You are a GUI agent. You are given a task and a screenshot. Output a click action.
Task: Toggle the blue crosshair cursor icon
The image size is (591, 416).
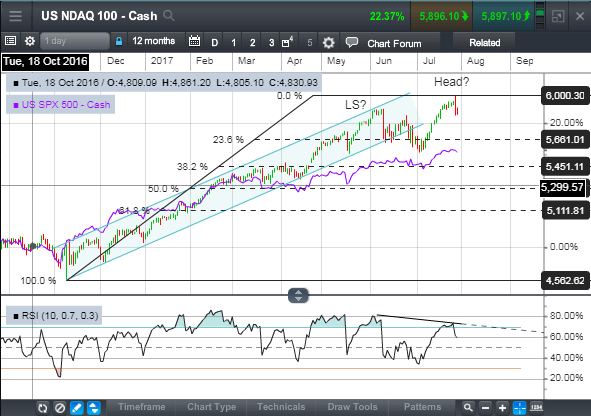[x=519, y=408]
